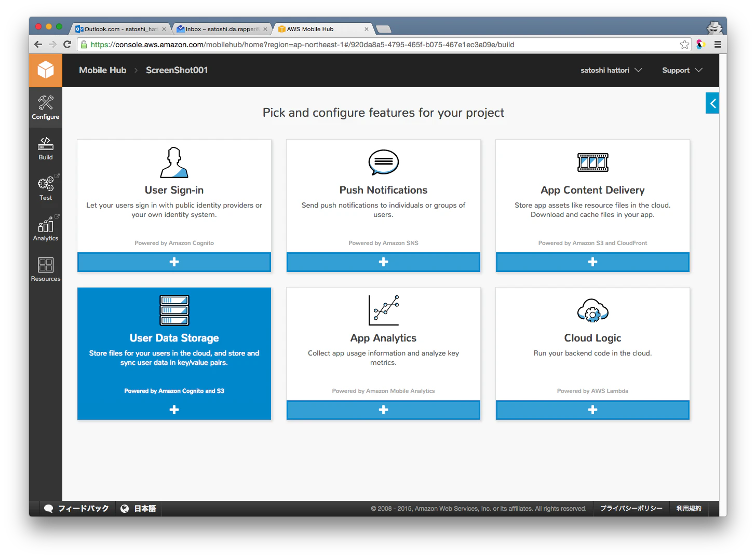
Task: Open the 利用規約 terms link
Action: [x=689, y=509]
